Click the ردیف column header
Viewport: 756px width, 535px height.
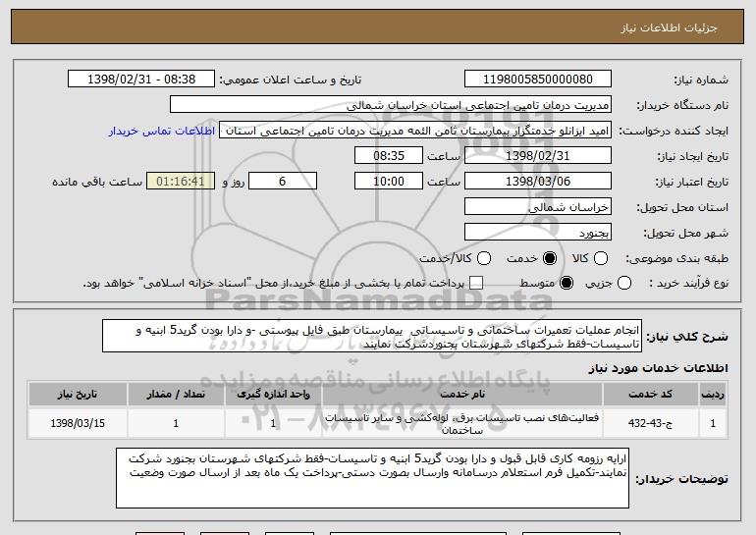coord(713,395)
